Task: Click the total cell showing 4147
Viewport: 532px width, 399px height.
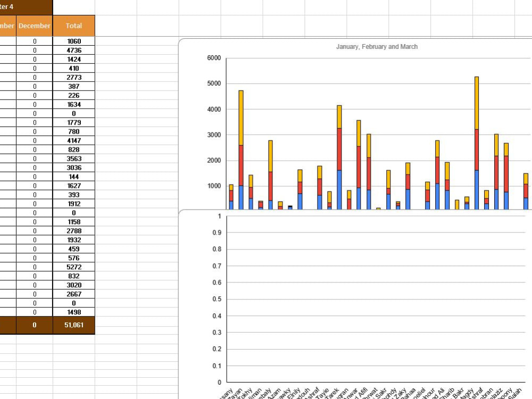Action: point(73,140)
